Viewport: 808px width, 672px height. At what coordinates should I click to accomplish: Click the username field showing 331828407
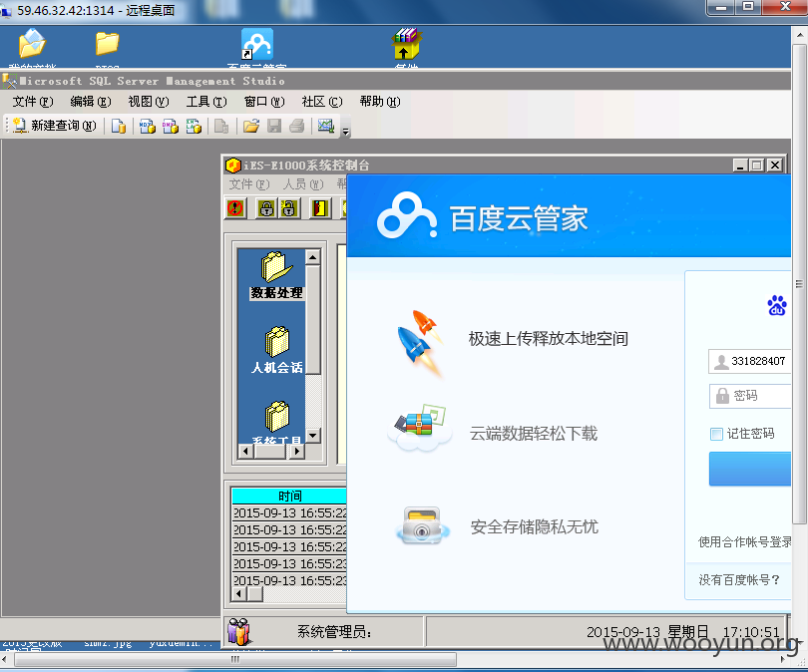750,361
